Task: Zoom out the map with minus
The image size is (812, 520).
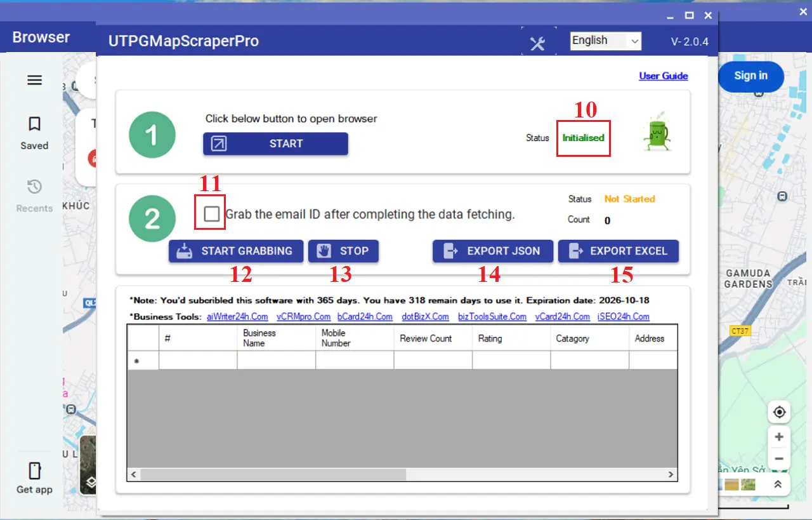Action: (x=779, y=458)
